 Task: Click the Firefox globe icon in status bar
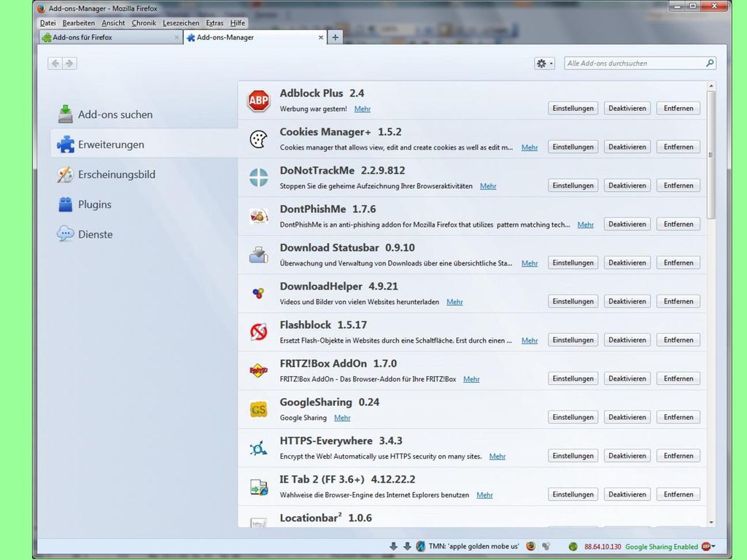coord(530,546)
